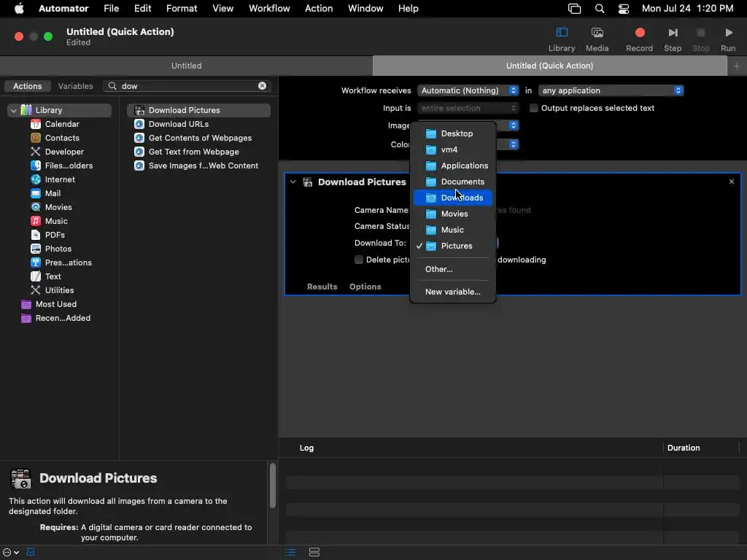Open the Image popup button
Screen dimensions: 747x560
coord(513,125)
